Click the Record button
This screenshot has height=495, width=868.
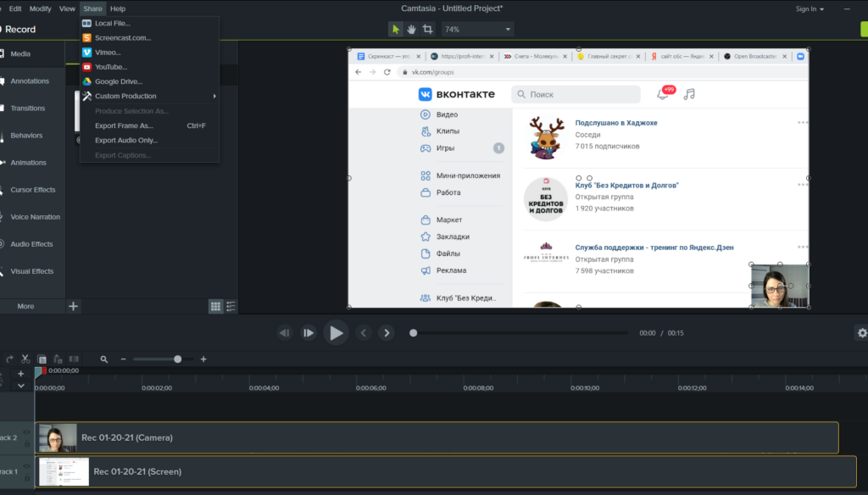[18, 30]
